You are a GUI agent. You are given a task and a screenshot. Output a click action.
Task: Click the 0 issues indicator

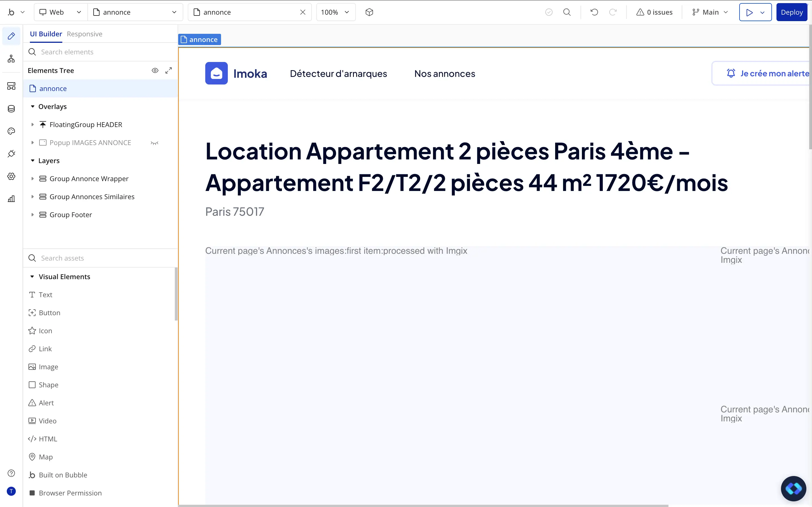[x=654, y=12]
